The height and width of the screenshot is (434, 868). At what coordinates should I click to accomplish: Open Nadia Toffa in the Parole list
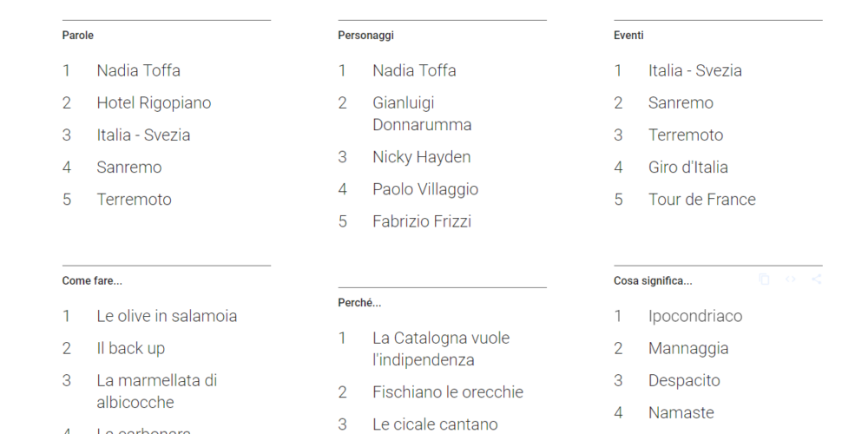(x=138, y=71)
